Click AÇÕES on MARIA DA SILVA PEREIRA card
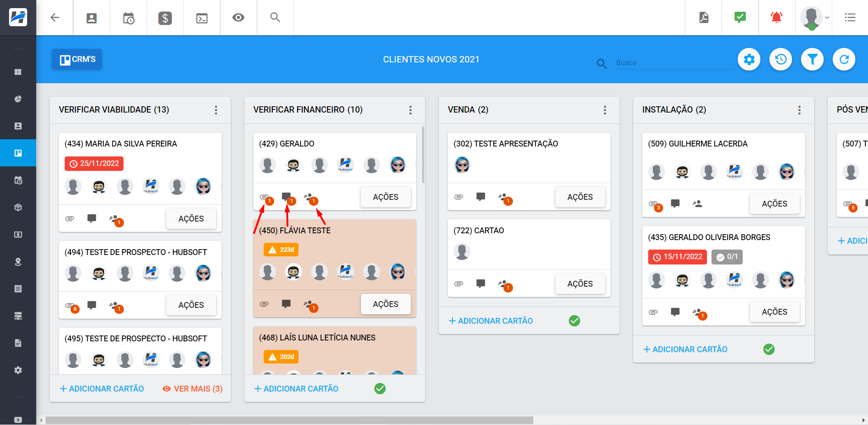Screen dimensions: 868x425 (191, 219)
